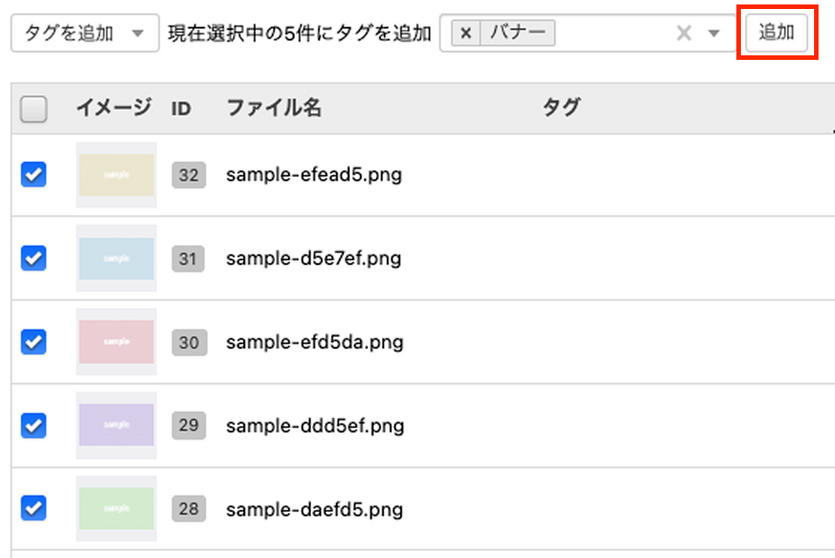Deselect the checkbox for sample-efd5da.png
Image resolution: width=835 pixels, height=558 pixels.
pos(34,342)
